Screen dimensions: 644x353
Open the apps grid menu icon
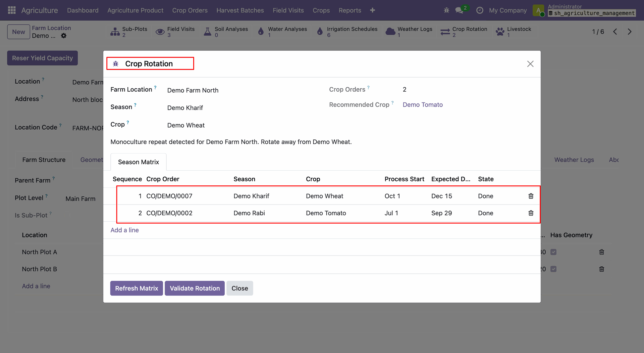12,10
